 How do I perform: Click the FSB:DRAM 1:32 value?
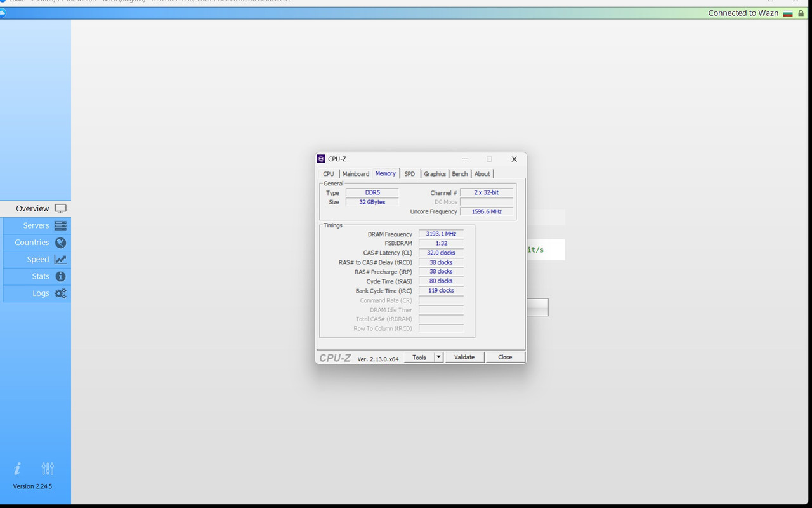click(x=442, y=243)
